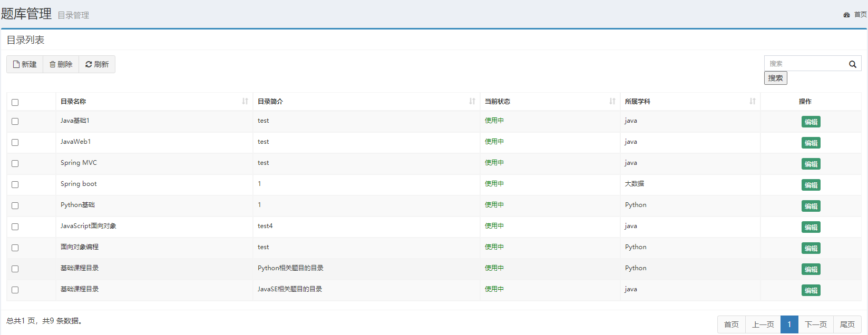The width and height of the screenshot is (868, 335).
Task: Click the Python相关题目的目录 description
Action: tap(290, 268)
